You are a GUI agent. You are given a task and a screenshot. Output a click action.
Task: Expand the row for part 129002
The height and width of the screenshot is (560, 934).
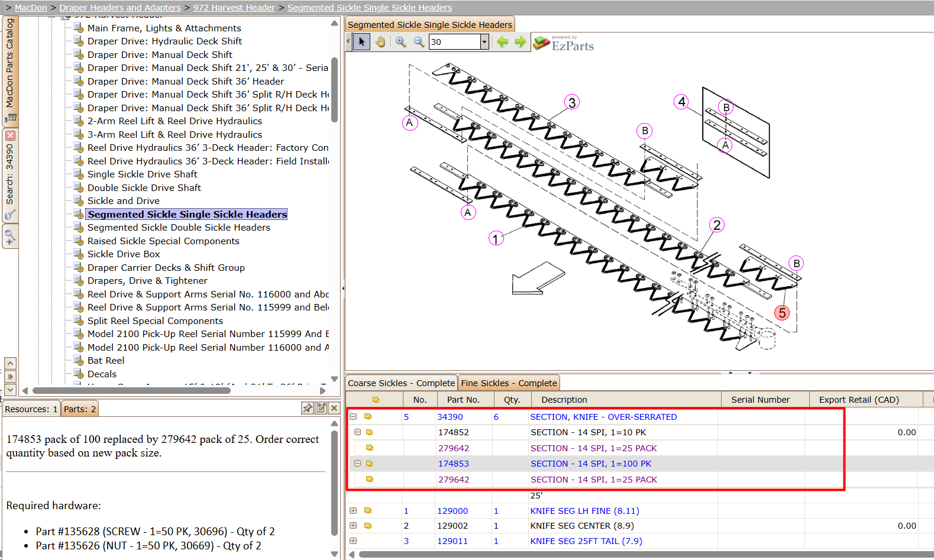coord(353,526)
